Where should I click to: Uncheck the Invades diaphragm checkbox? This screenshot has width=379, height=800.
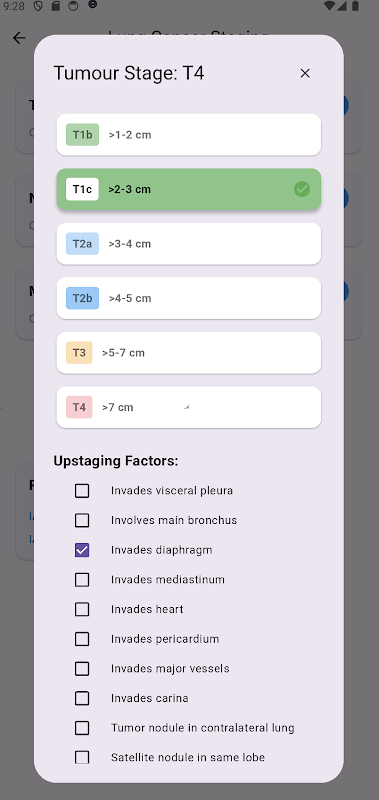point(82,550)
